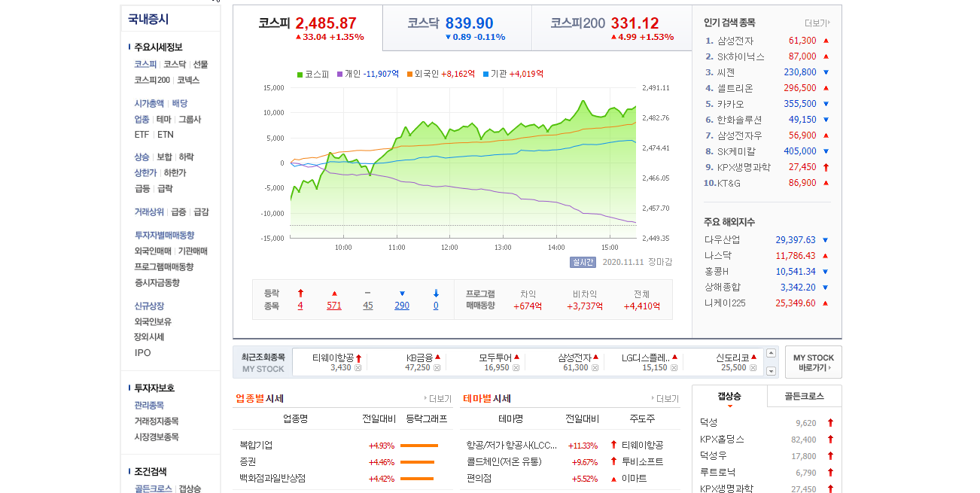The height and width of the screenshot is (493, 980).
Task: Open 카카오 in the popular list
Action: point(731,104)
